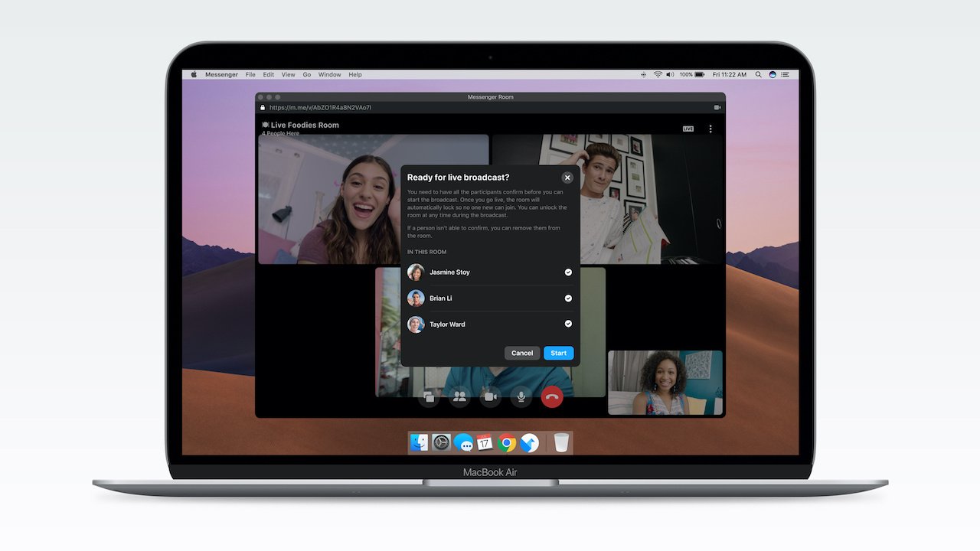Open Finder from the Dock
This screenshot has height=551, width=980.
pyautogui.click(x=419, y=442)
